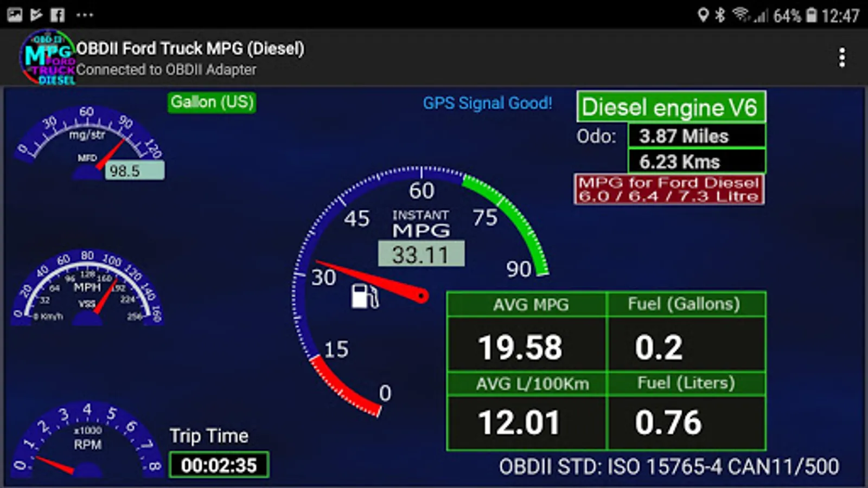Tap the image notification icon in status bar
The image size is (868, 488).
point(15,15)
